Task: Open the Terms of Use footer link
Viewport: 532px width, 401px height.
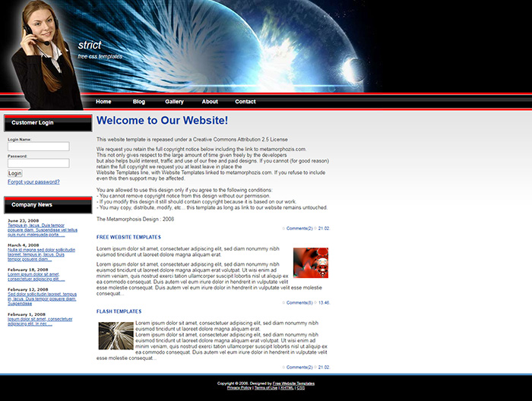Action: (266, 388)
